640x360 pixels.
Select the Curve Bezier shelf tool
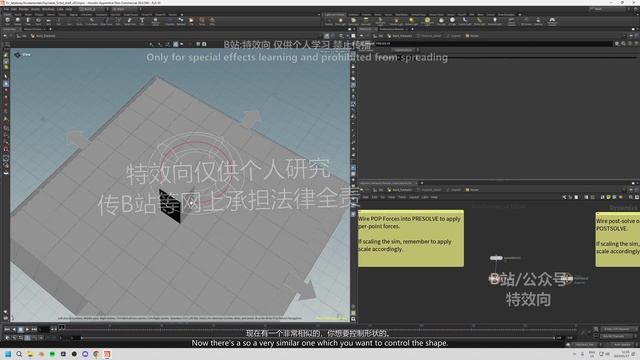point(92,21)
